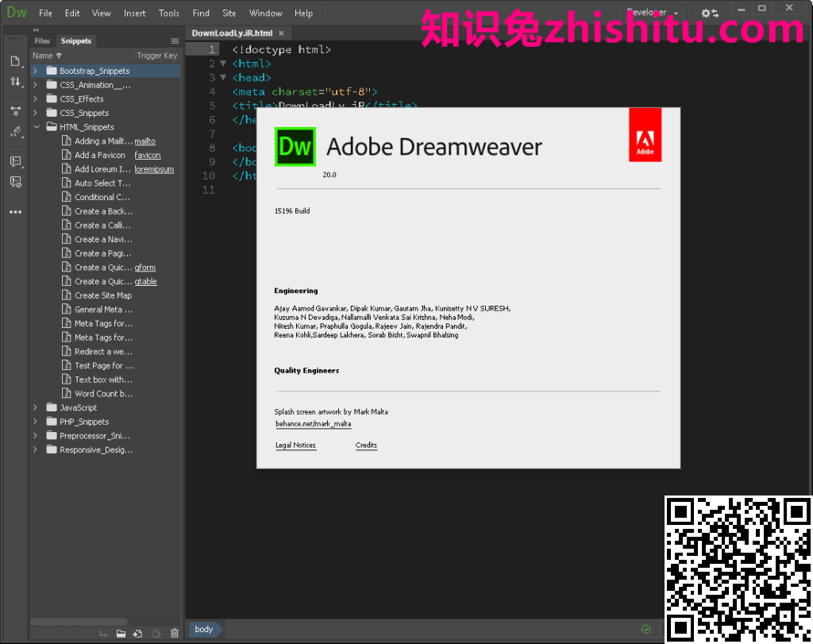
Task: Click the Insert snippet arrow icon
Action: point(104,633)
